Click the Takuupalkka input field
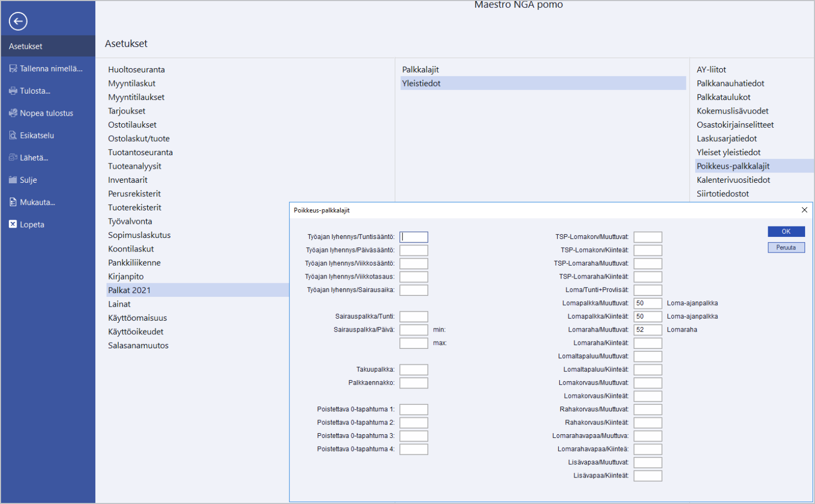815x504 pixels. [413, 370]
